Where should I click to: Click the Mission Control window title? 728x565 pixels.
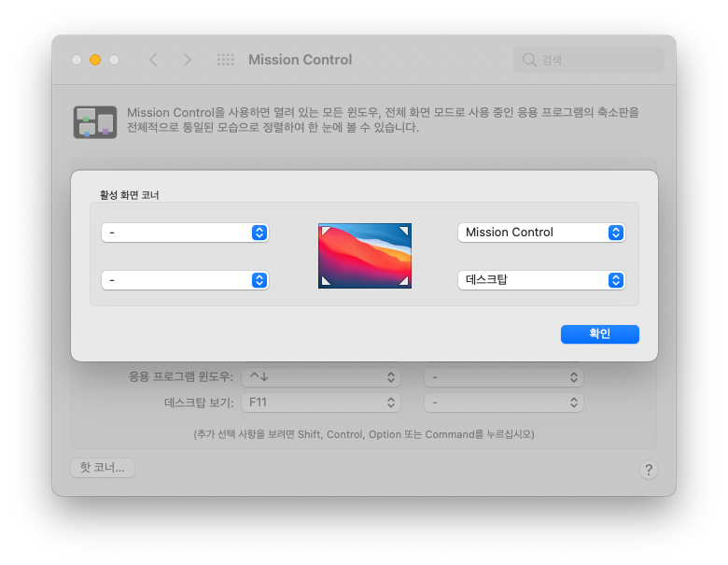click(x=301, y=60)
